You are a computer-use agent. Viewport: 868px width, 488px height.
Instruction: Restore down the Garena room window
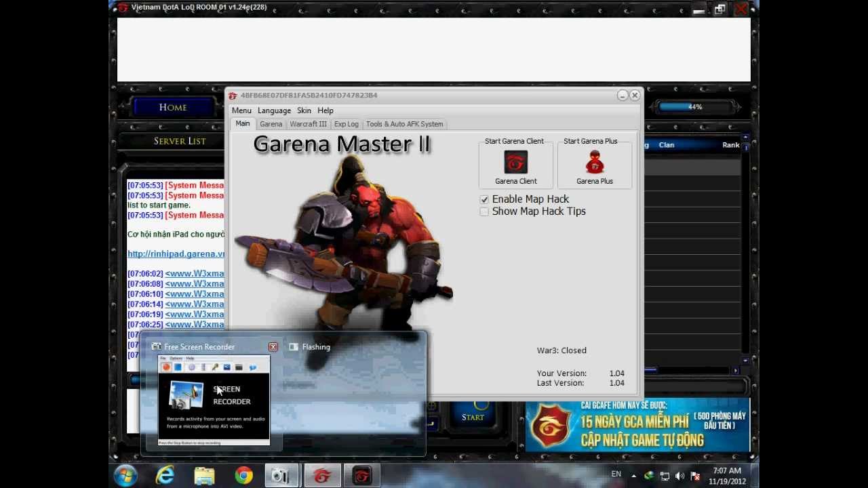pos(719,9)
